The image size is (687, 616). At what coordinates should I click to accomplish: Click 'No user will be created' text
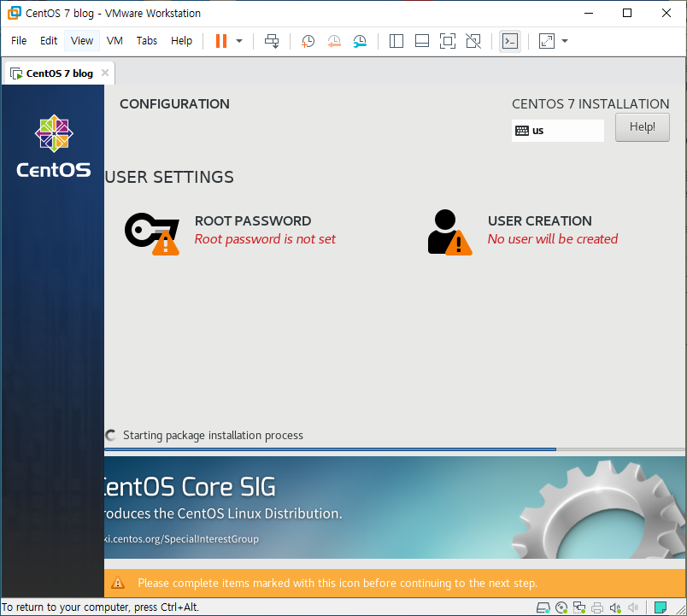pyautogui.click(x=553, y=239)
